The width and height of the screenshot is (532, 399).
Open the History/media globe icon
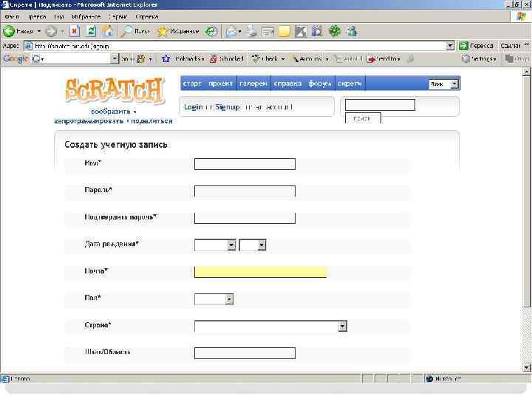click(x=211, y=31)
